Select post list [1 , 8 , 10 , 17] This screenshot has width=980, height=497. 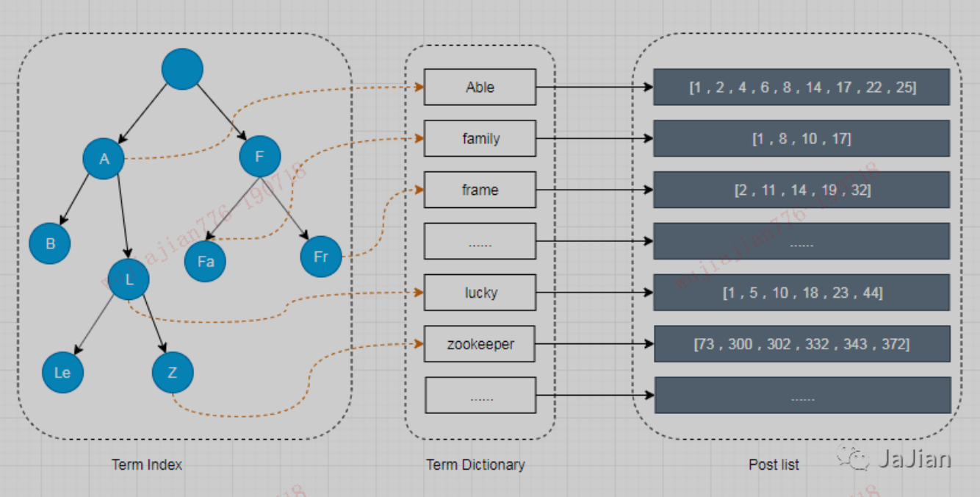coord(802,138)
